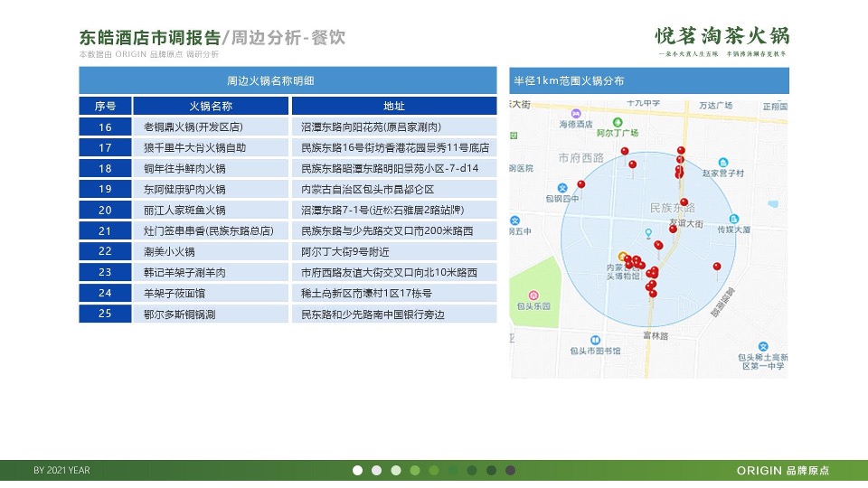Click the lone red pin east of circle center

point(717,267)
